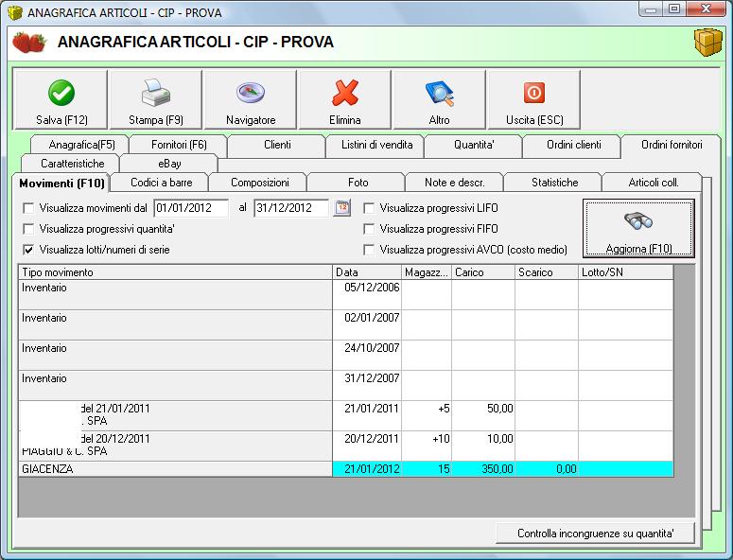Click the end date field 31/12/2012

point(291,208)
